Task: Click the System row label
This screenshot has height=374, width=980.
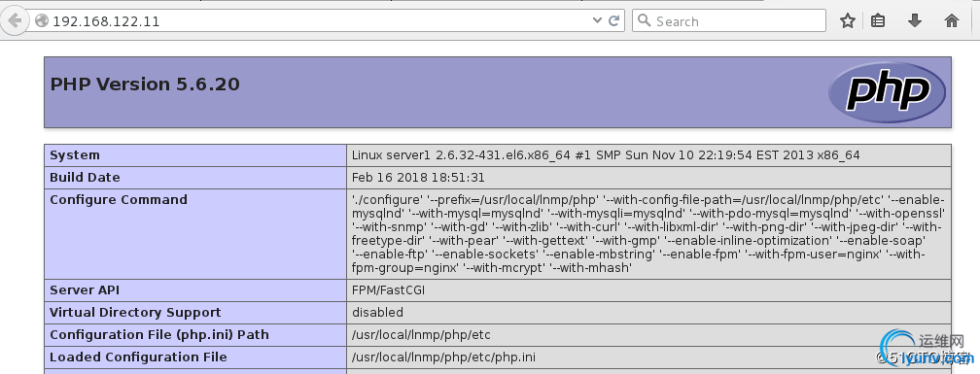Action: (74, 154)
